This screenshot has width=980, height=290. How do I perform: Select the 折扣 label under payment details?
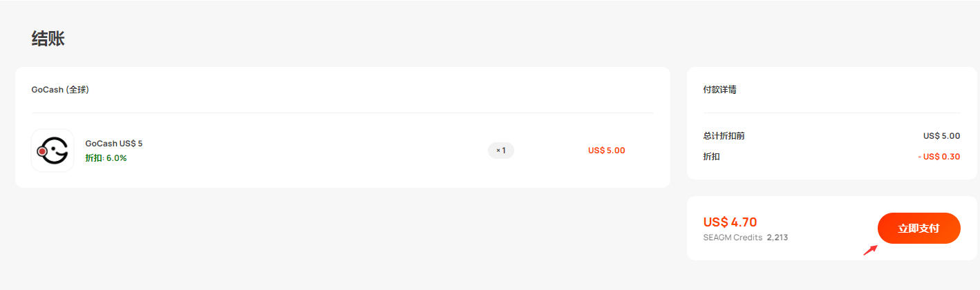pyautogui.click(x=712, y=157)
